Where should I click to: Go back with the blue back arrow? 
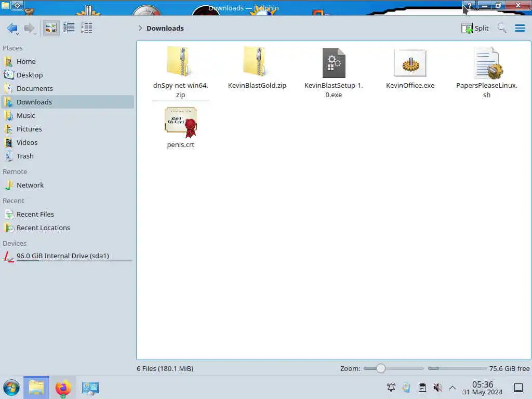12,28
